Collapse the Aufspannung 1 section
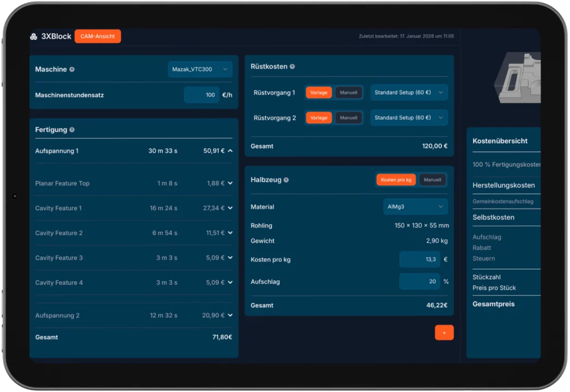Image resolution: width=570 pixels, height=392 pixels. point(230,151)
